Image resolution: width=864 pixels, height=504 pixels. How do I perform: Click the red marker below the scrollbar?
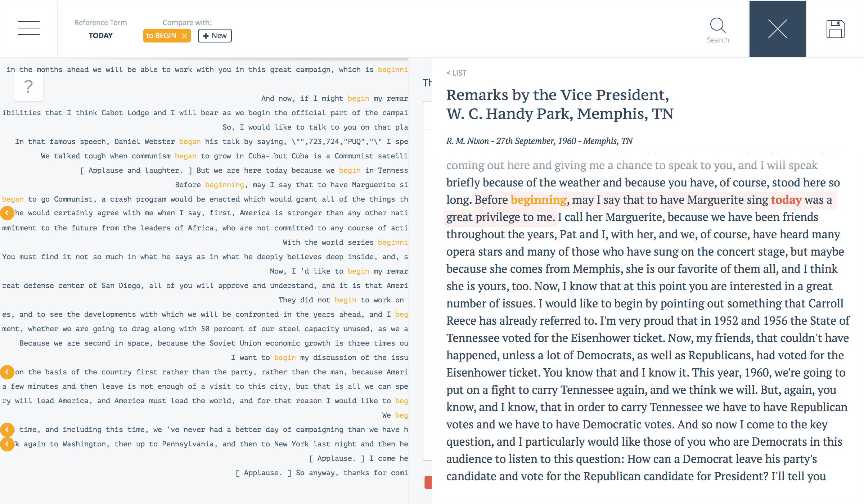coord(428,482)
